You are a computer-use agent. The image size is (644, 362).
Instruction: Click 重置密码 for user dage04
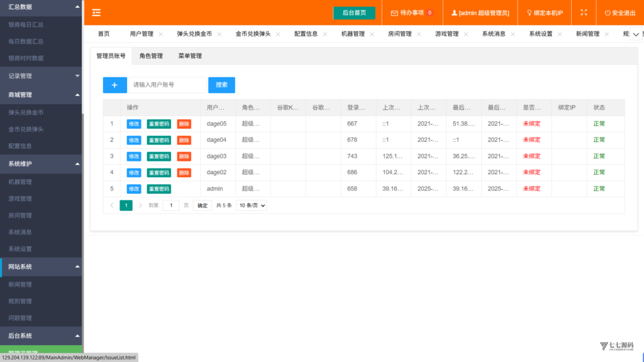click(x=159, y=140)
